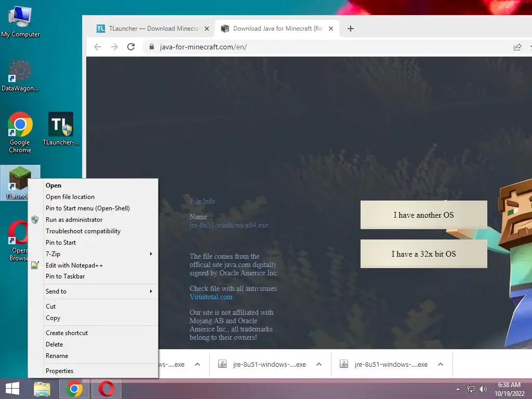Open volume control tray icon
Viewport: 532px width, 399px height.
pos(483,389)
